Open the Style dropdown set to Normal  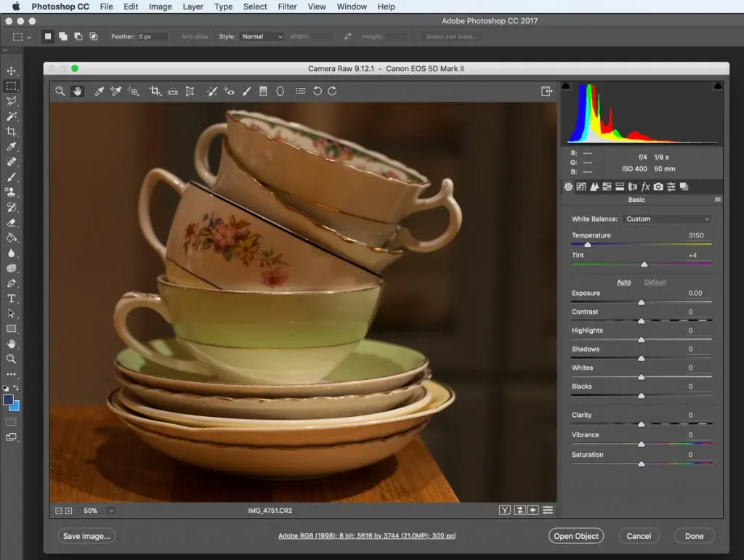pyautogui.click(x=262, y=36)
